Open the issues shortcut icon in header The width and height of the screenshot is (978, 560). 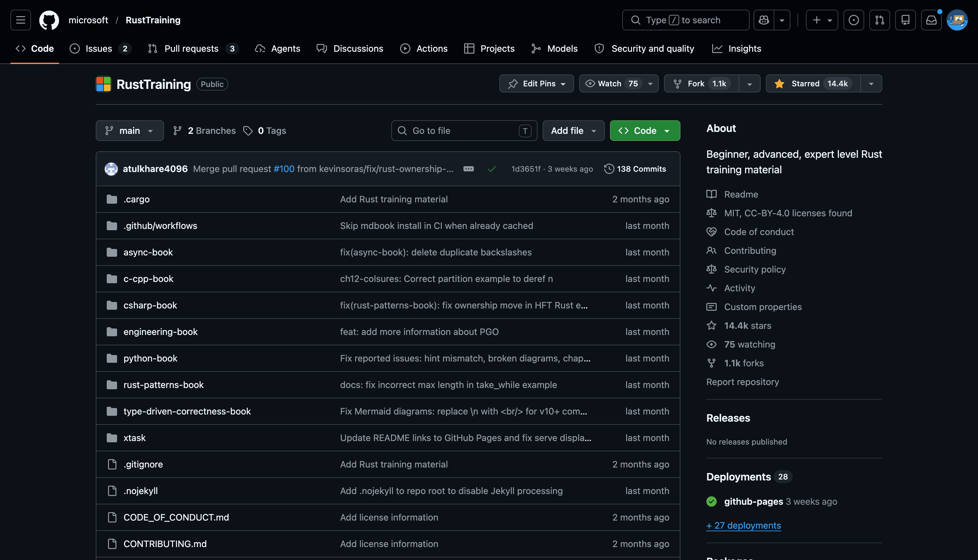854,20
